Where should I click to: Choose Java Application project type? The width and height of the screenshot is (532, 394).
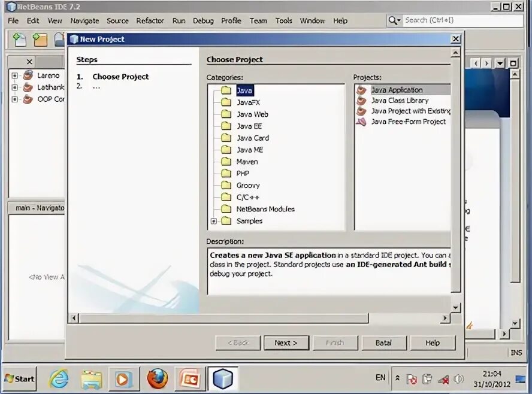397,90
